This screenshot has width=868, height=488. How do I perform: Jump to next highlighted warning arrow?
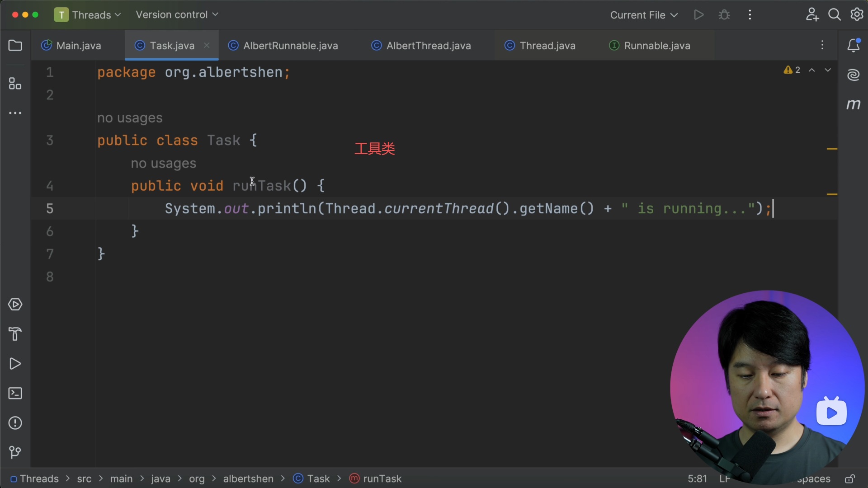click(828, 70)
